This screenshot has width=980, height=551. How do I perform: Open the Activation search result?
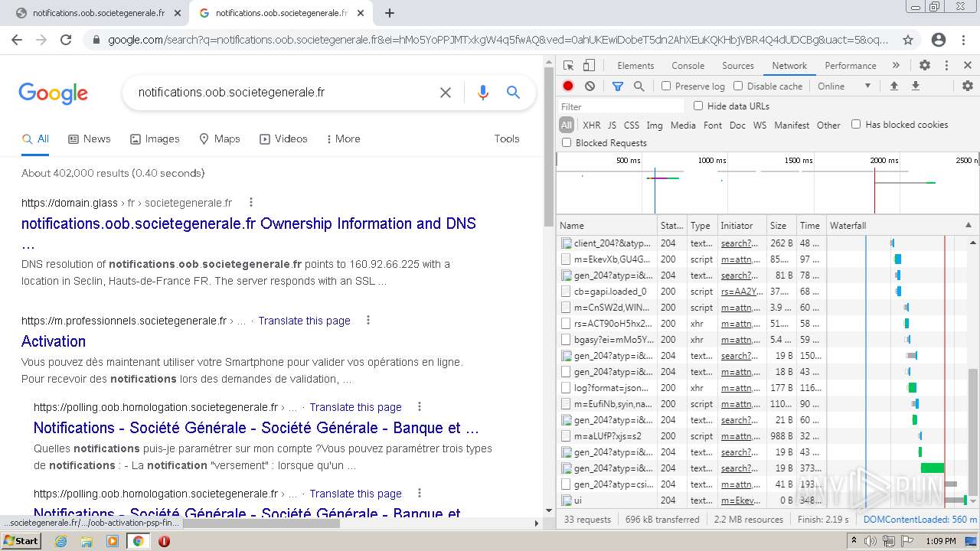(x=54, y=341)
